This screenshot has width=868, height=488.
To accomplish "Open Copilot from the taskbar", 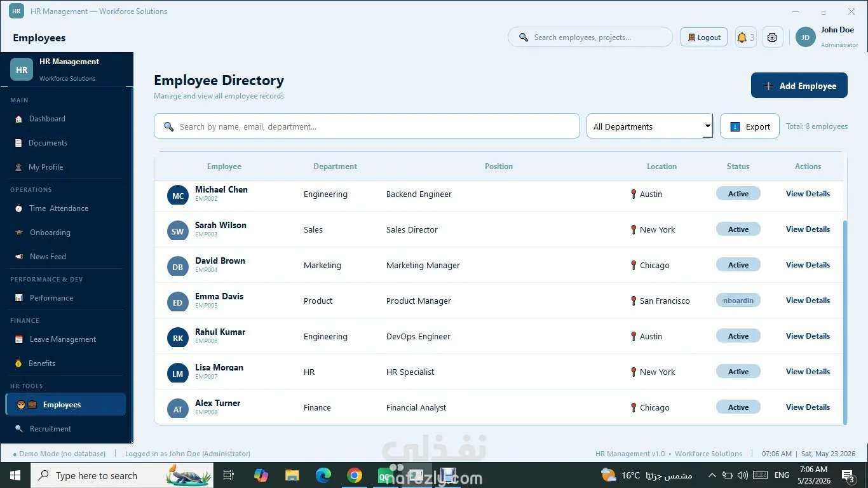I will pos(261,475).
